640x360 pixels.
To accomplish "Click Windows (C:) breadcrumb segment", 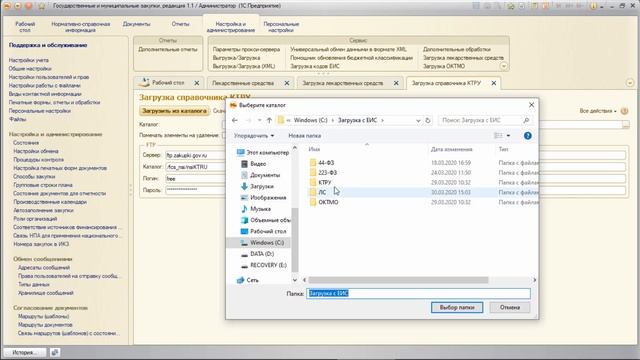I will 311,120.
